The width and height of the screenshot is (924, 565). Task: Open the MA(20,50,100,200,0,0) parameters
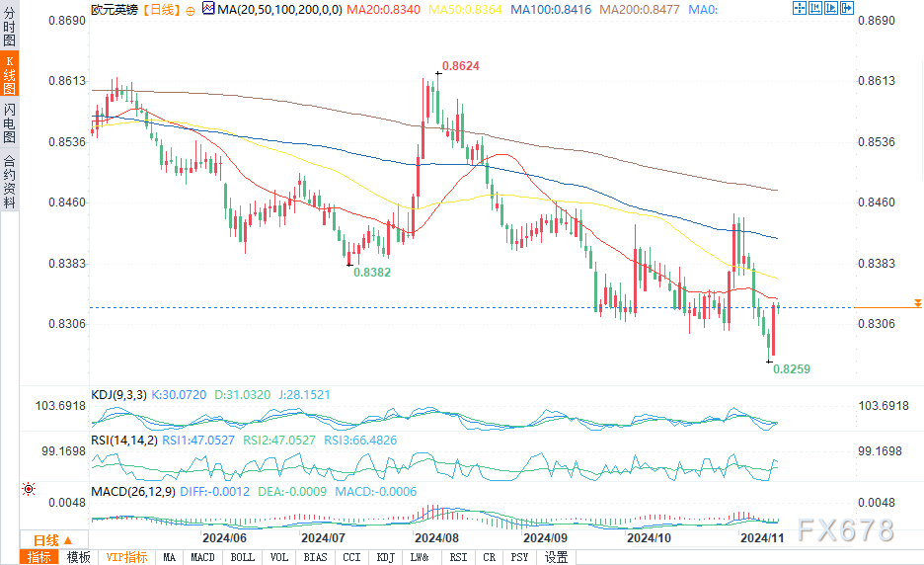[x=280, y=10]
